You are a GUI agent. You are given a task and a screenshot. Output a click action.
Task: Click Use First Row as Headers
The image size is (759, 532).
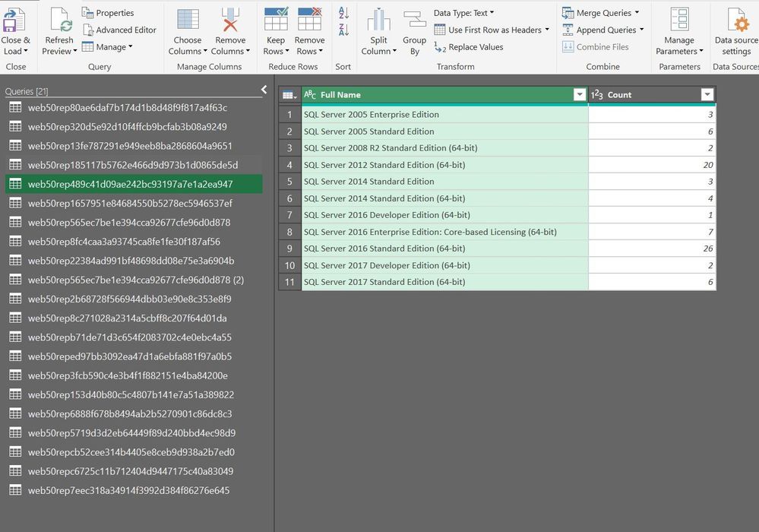pos(493,30)
